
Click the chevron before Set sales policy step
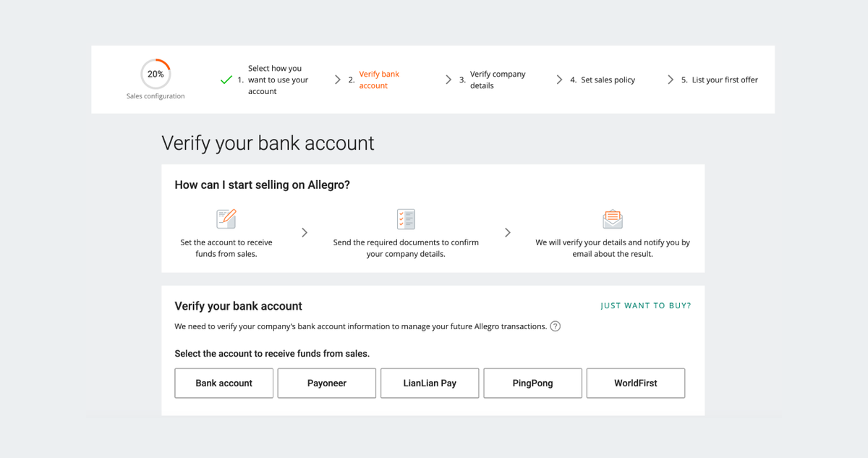(559, 80)
